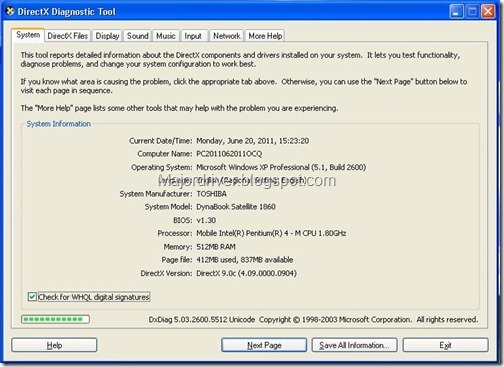The image size is (504, 367).
Task: Close the DirectX Diagnostic Tool window
Action: point(488,12)
